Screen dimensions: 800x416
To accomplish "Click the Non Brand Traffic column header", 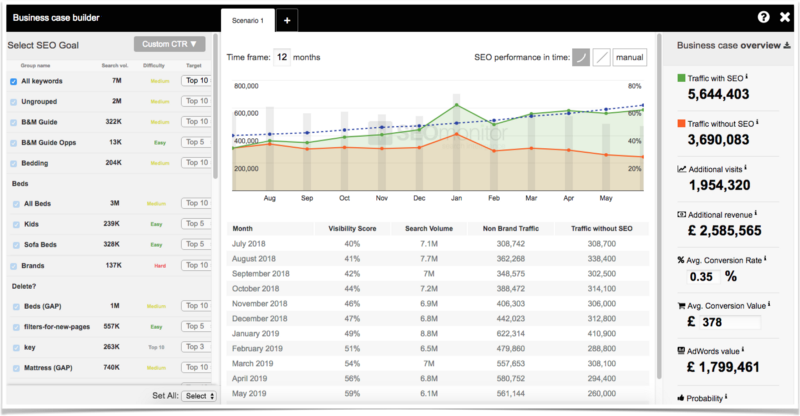I will tap(511, 229).
